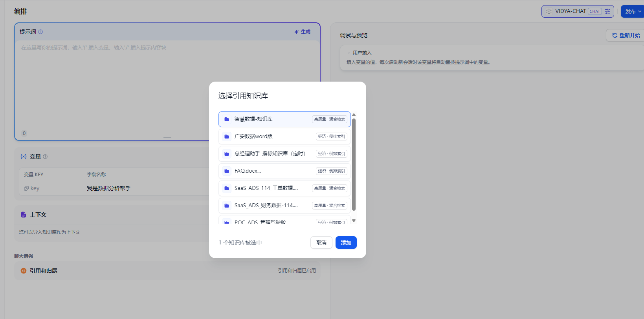The width and height of the screenshot is (644, 319).
Task: Select the 总经理助手-指标知识库（定时） entry
Action: tap(284, 154)
